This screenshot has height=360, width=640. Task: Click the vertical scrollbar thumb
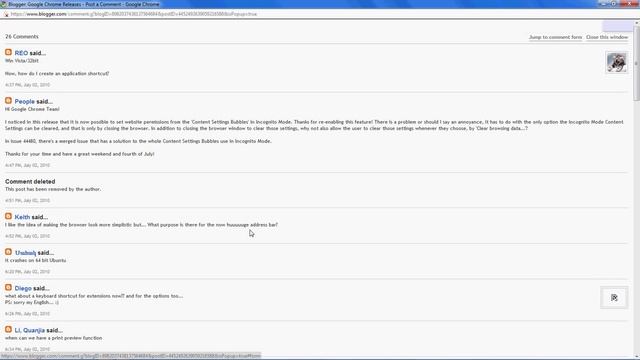coord(637,63)
